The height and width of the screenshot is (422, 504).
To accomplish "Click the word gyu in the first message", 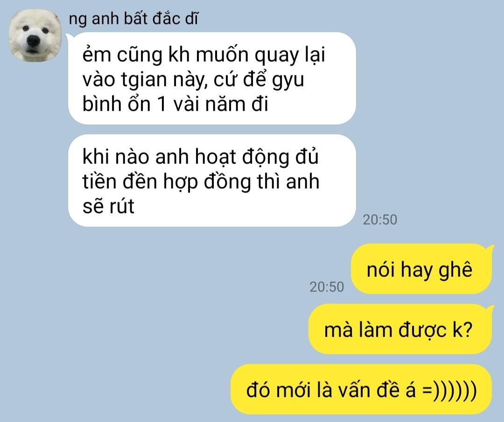I will click(287, 80).
